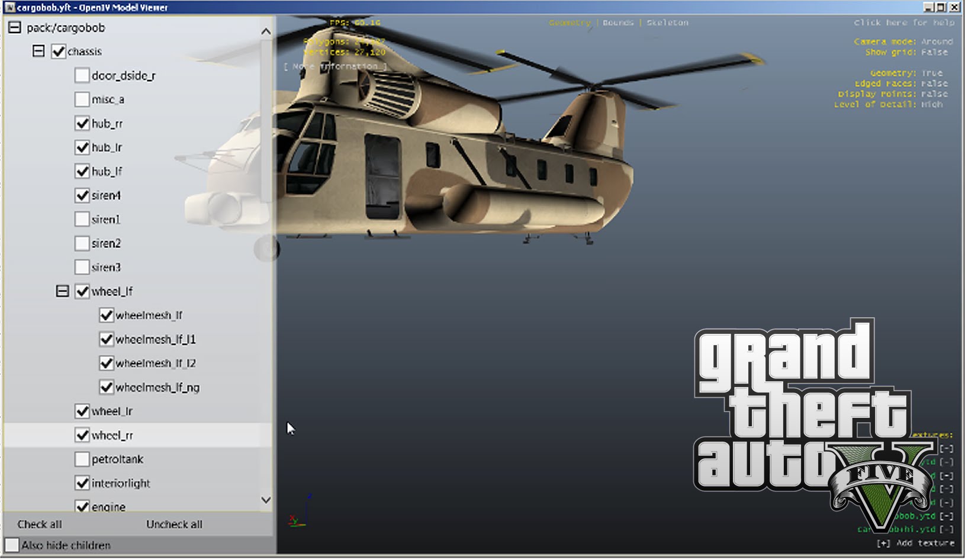Screen dimensions: 965x560
Task: Show the petroltank part via checkbox
Action: click(x=82, y=459)
